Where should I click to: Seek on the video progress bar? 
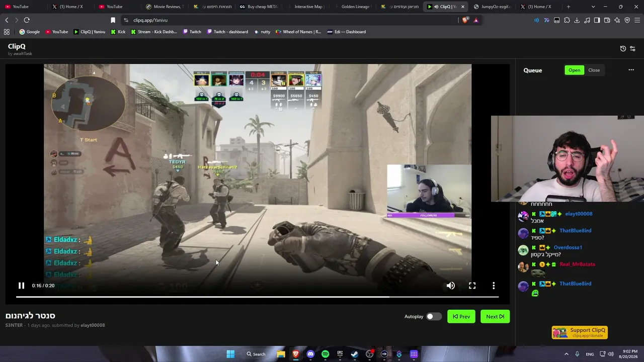257,297
